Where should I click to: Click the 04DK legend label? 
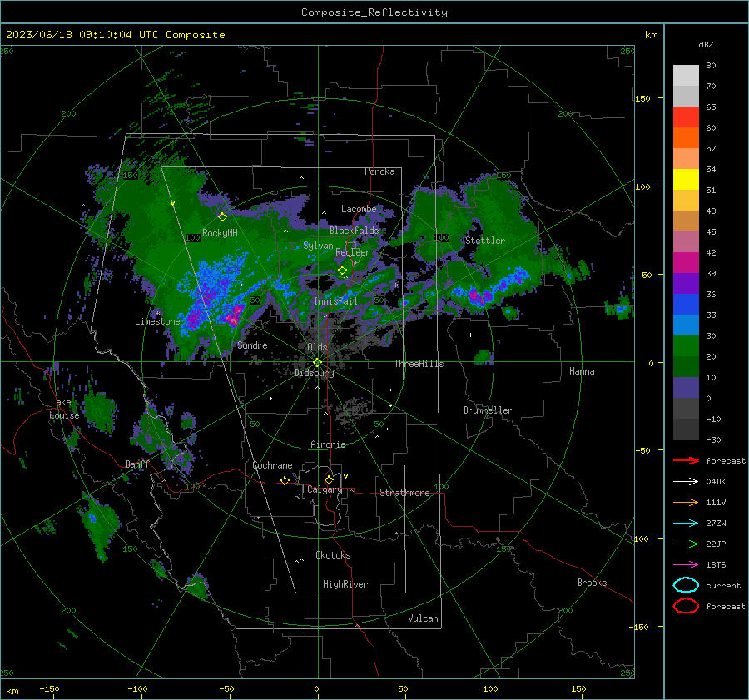(x=716, y=481)
